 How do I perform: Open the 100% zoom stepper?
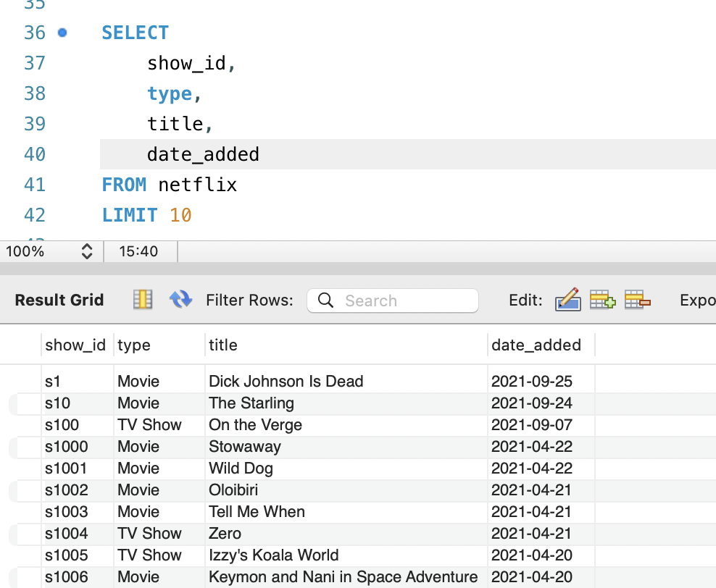tap(87, 251)
